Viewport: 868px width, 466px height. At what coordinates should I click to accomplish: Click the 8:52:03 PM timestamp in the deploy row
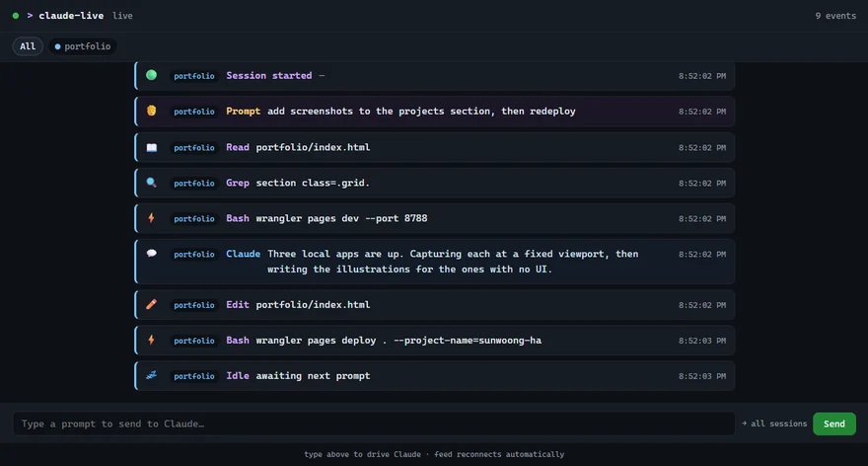click(702, 341)
